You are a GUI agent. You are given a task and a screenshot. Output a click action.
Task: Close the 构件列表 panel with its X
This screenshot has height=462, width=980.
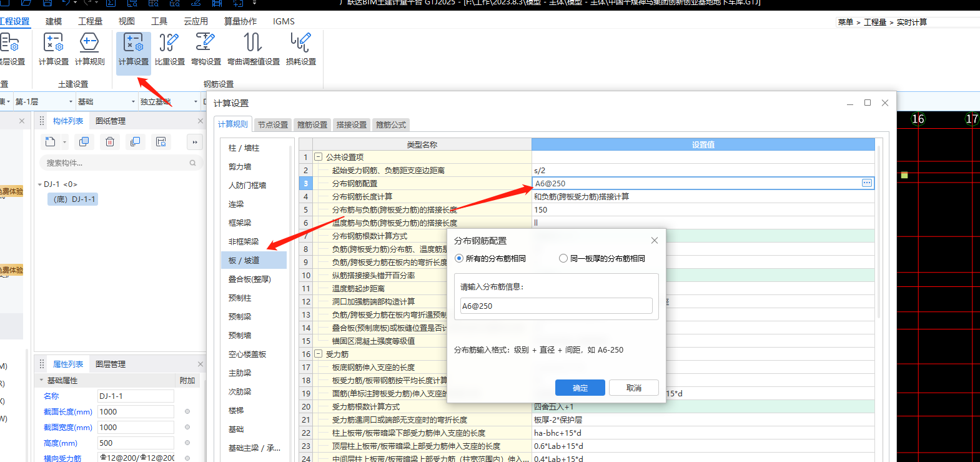[200, 121]
